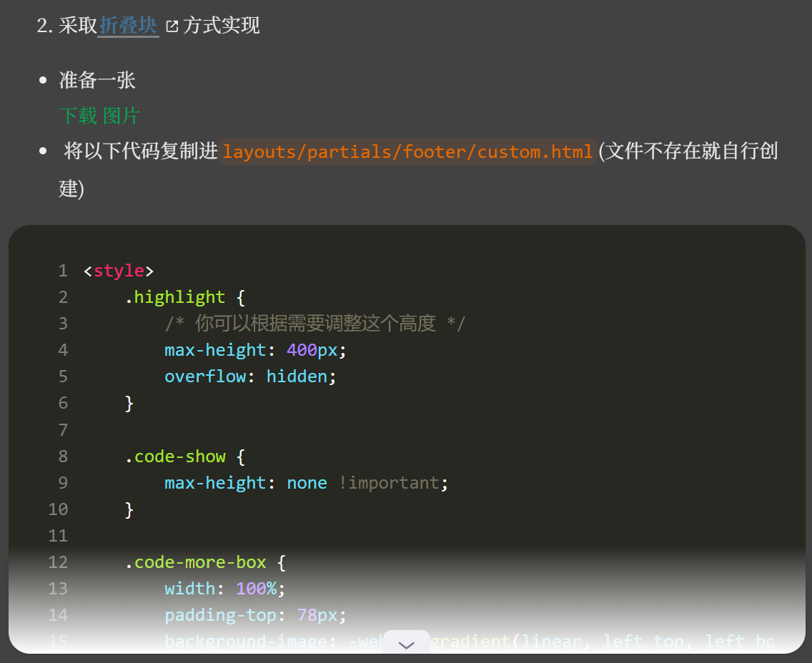Click the .code-more-box selector

[x=196, y=562]
